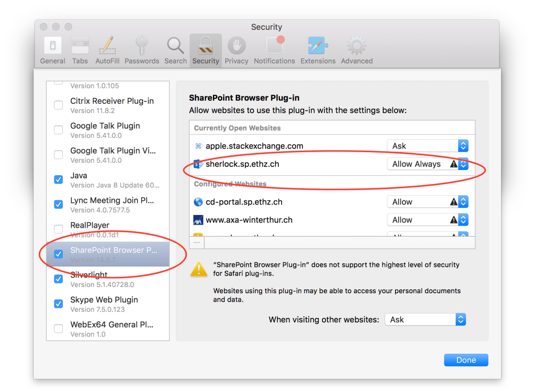This screenshot has height=392, width=534.
Task: Switch to the Privacy tab label
Action: point(236,61)
